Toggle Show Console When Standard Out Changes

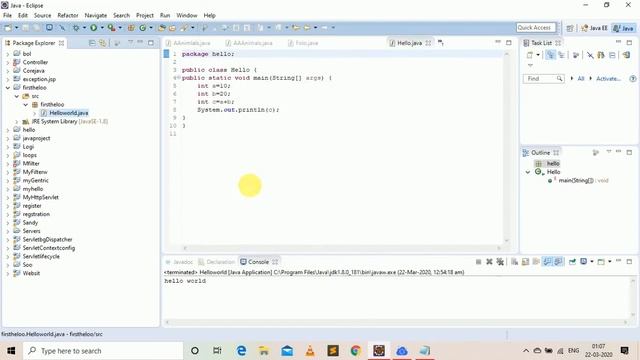[x=547, y=262]
